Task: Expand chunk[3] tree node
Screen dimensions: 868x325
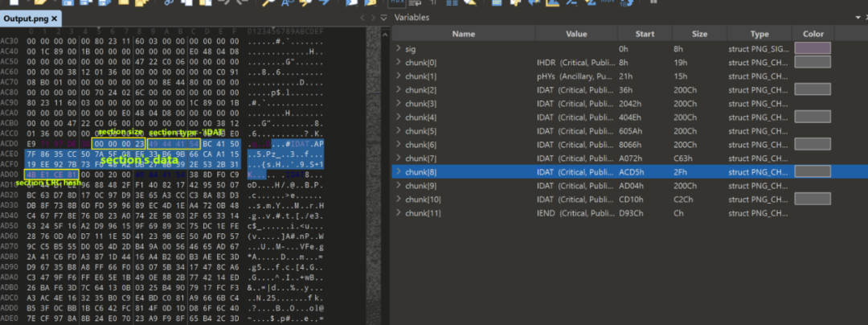Action: click(399, 104)
